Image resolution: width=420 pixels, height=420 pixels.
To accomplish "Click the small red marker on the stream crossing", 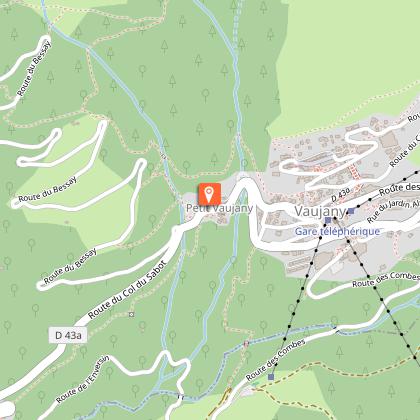I will pyautogui.click(x=246, y=344).
